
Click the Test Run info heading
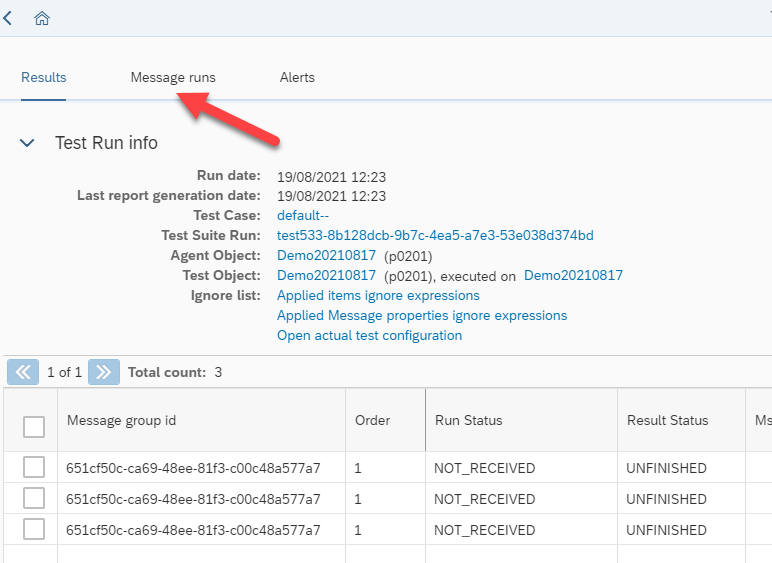click(x=106, y=143)
